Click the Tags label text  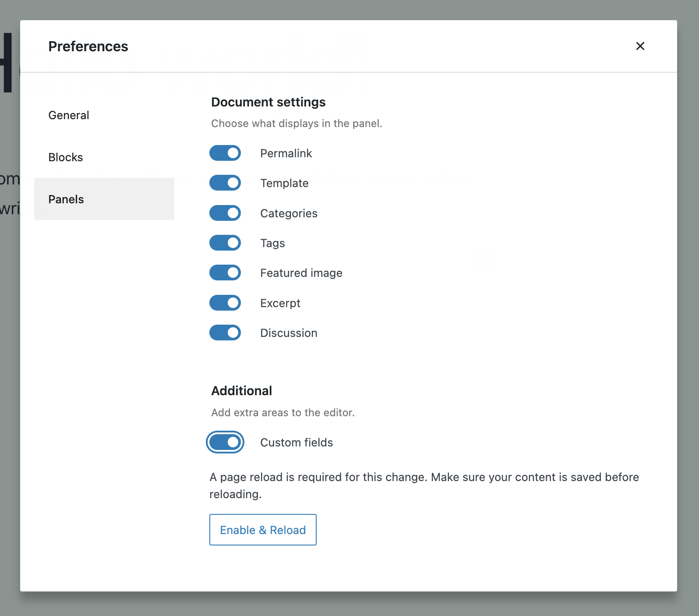(x=272, y=243)
